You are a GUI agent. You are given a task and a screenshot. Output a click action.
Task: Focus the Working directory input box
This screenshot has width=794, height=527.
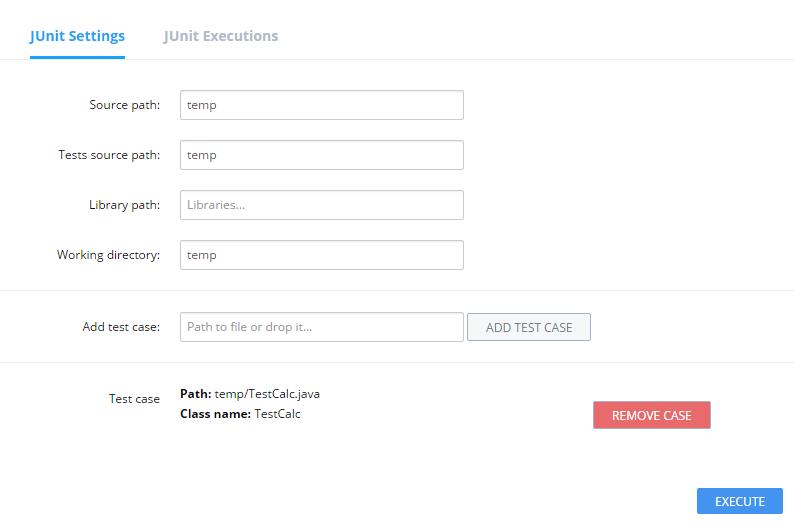point(321,255)
